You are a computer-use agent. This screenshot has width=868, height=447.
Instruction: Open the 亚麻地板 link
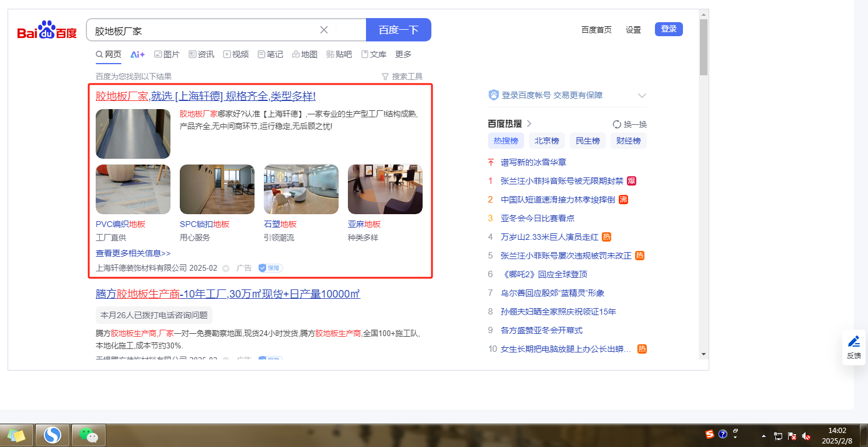click(x=364, y=224)
